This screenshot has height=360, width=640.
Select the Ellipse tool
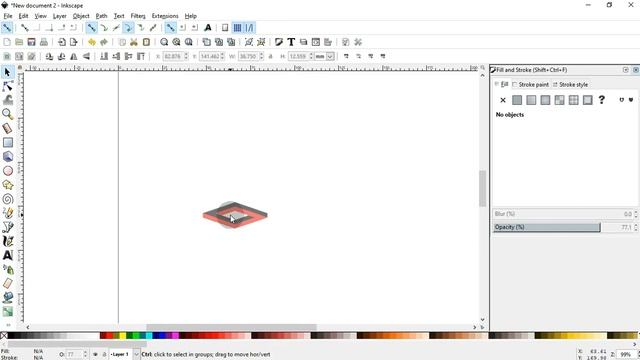(x=7, y=171)
